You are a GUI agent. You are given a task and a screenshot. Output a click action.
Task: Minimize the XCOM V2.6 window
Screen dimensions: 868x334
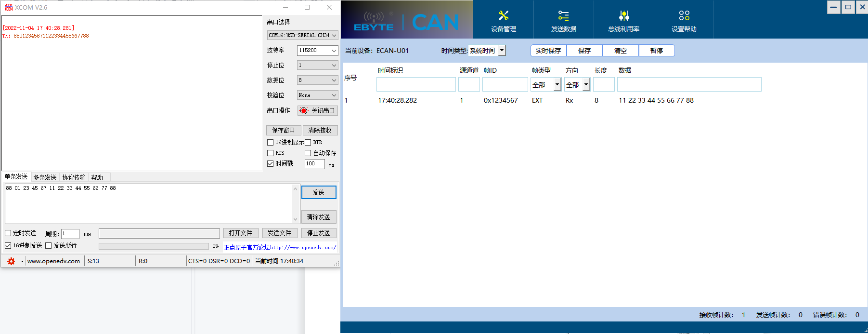(x=285, y=7)
